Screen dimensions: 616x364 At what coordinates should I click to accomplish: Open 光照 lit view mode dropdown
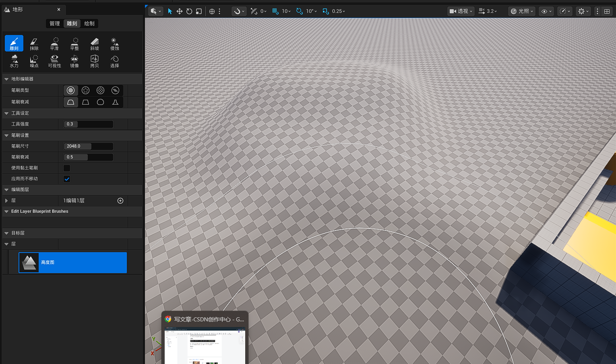click(x=522, y=11)
